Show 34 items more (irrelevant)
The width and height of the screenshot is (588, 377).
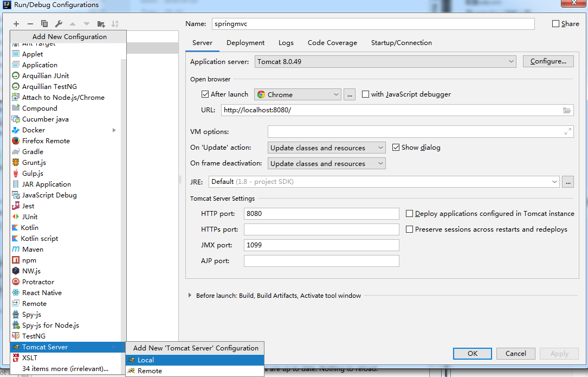pyautogui.click(x=66, y=369)
